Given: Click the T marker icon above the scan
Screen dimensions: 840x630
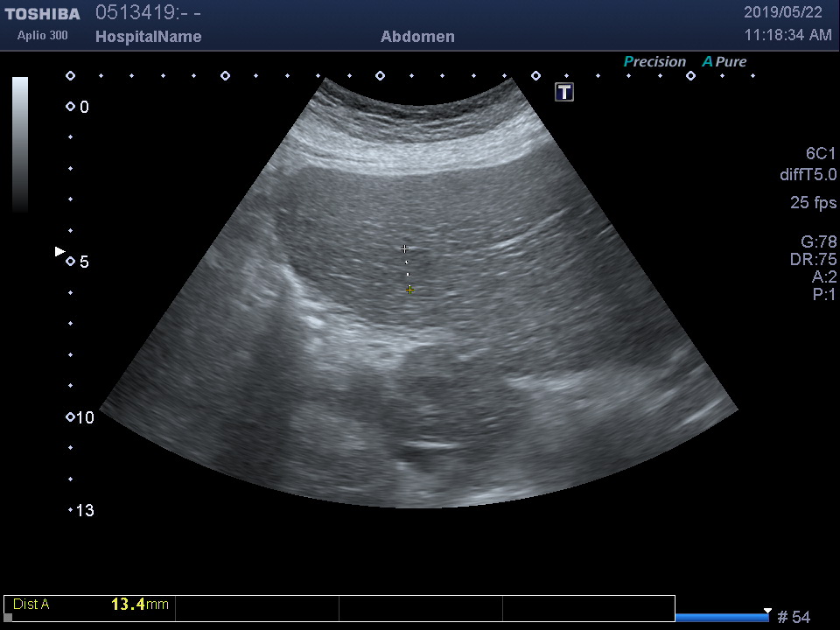Looking at the screenshot, I should [564, 92].
